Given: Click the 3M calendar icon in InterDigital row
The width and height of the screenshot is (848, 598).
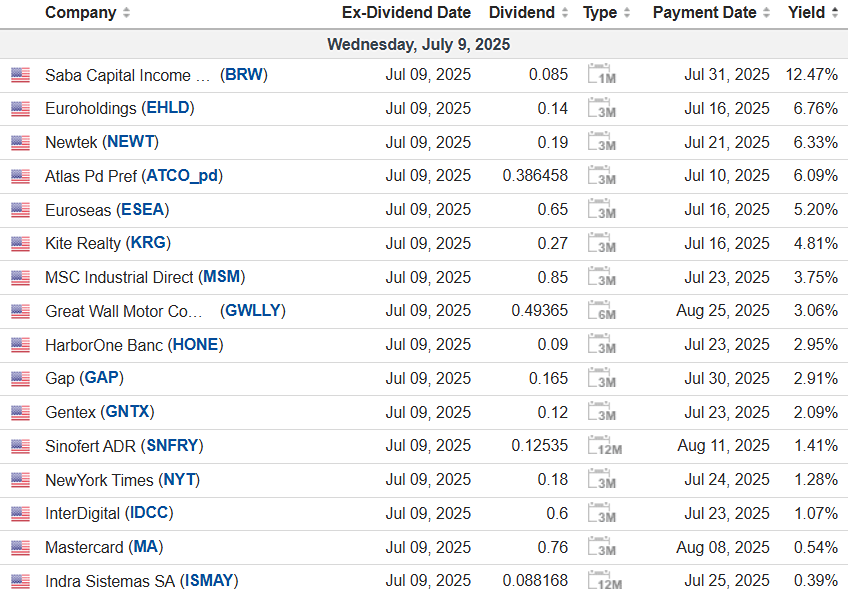Looking at the screenshot, I should click(601, 513).
